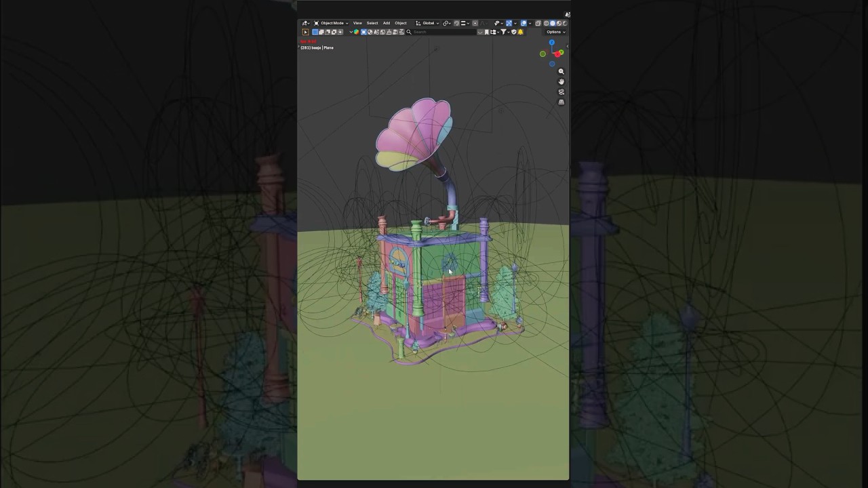Set selection mode to intersect
Viewport: 868px width, 488px height.
pyautogui.click(x=340, y=32)
